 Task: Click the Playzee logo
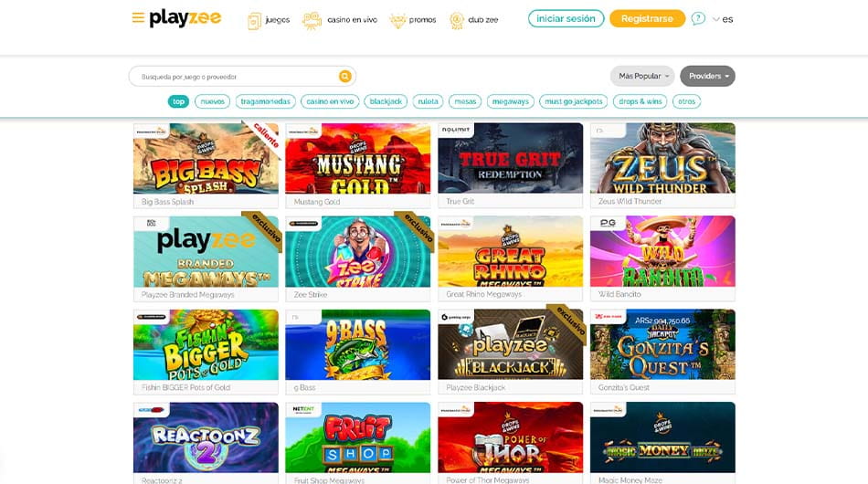[x=185, y=18]
